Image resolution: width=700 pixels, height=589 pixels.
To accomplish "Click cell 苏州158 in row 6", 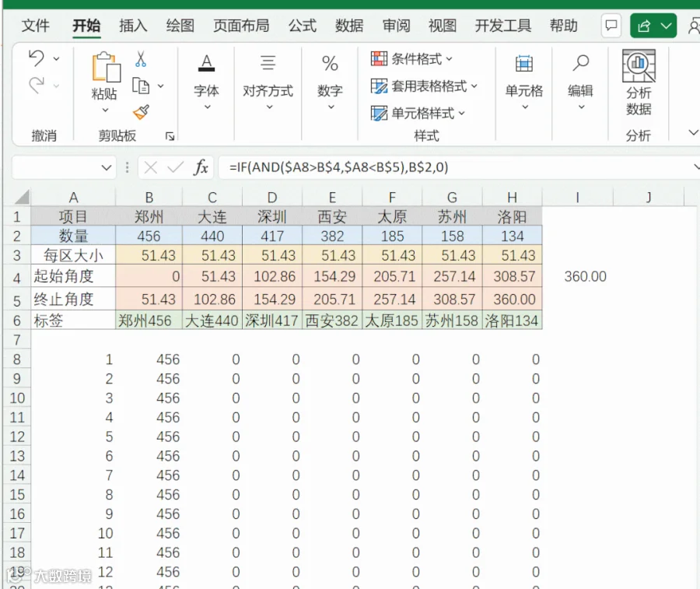I will [x=452, y=321].
